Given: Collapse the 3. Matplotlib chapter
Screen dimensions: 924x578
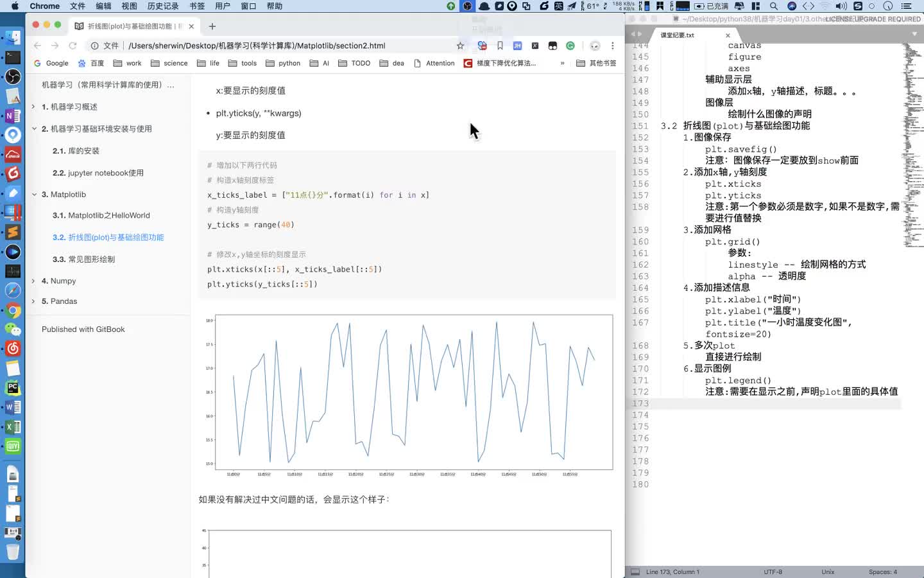Looking at the screenshot, I should [x=33, y=194].
